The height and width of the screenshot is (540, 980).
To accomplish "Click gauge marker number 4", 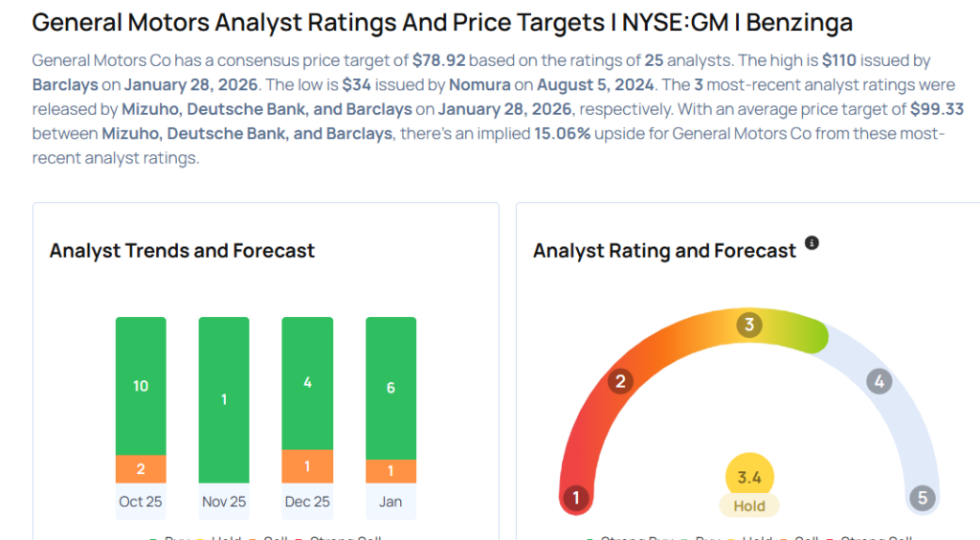I will point(879,382).
